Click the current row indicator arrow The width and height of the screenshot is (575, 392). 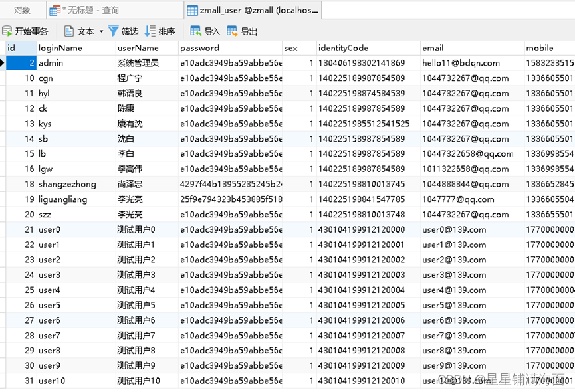[2, 63]
